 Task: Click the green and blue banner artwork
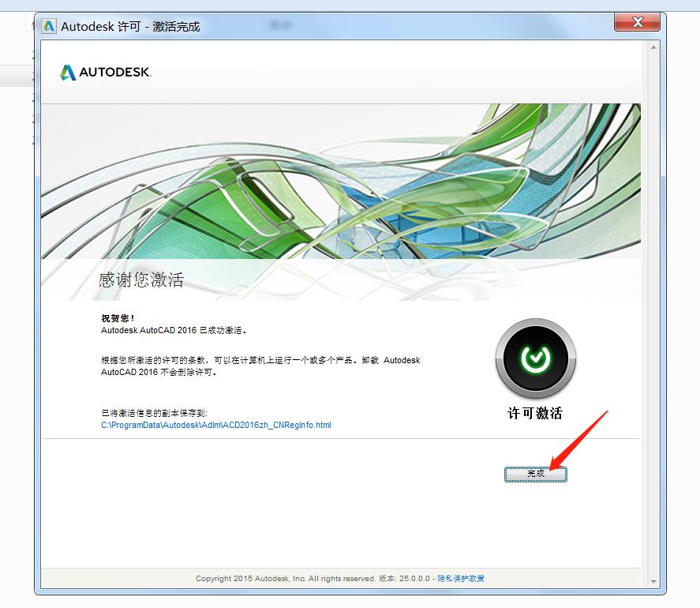pyautogui.click(x=339, y=182)
